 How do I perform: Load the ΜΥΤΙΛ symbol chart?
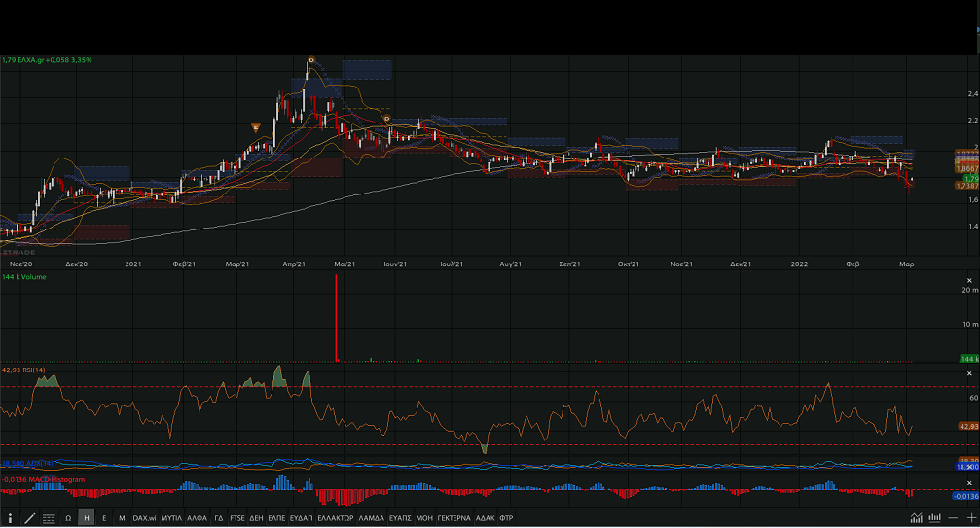[171, 519]
